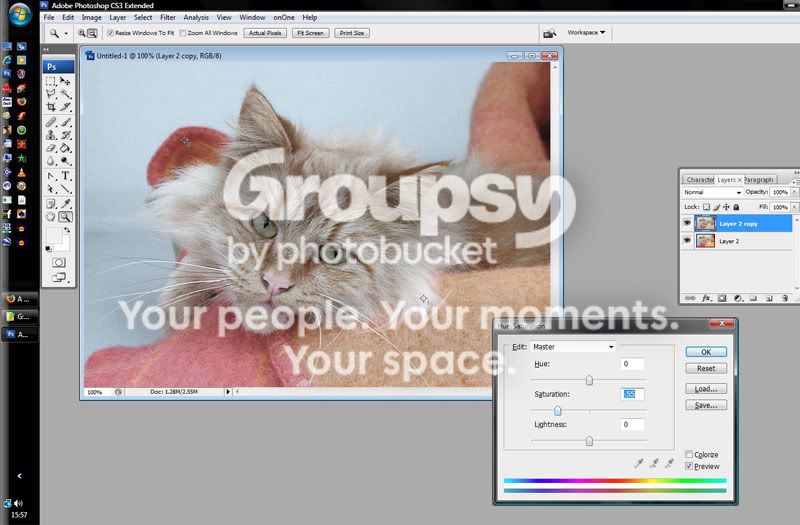Swap foreground and background colors
Viewport: 800px width, 525px height.
(67, 231)
